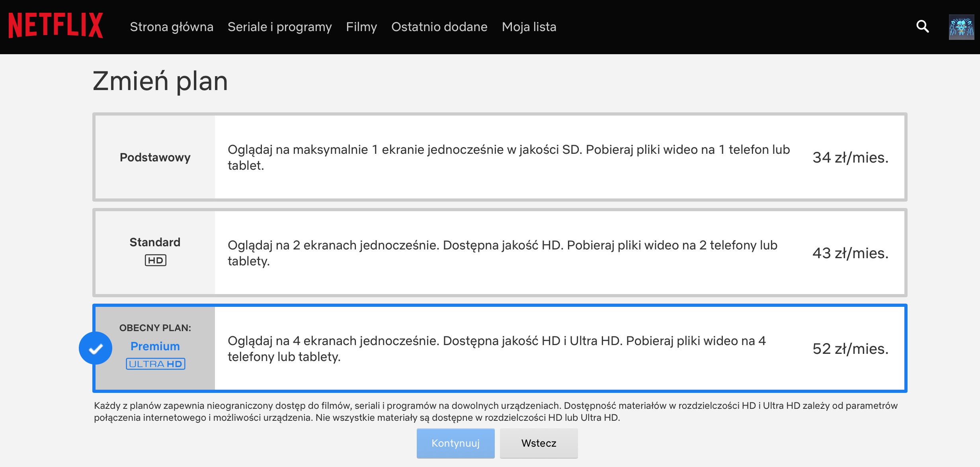The width and height of the screenshot is (980, 467).
Task: Open the profile avatar menu
Action: [x=961, y=27]
